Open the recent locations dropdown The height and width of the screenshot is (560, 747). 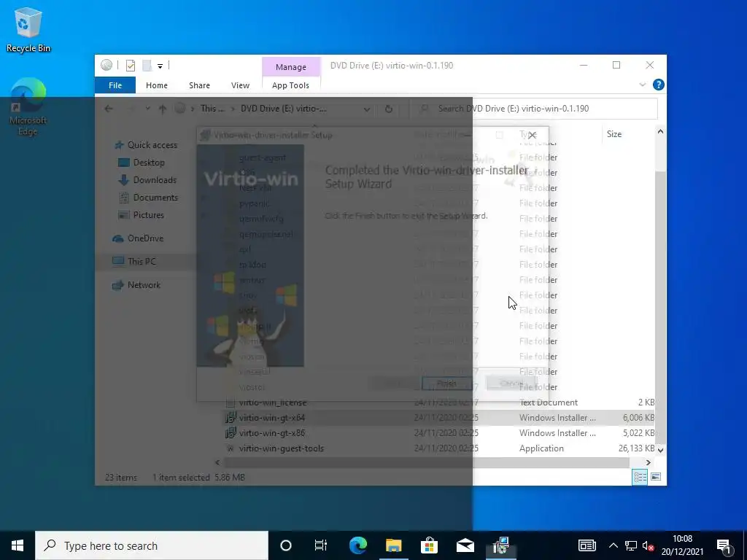147,109
